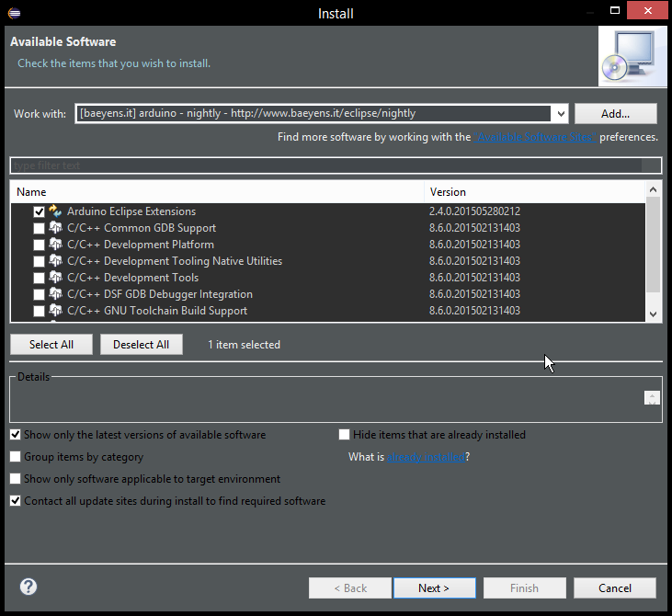
Task: Enable Hide items that are already installed
Action: point(344,435)
